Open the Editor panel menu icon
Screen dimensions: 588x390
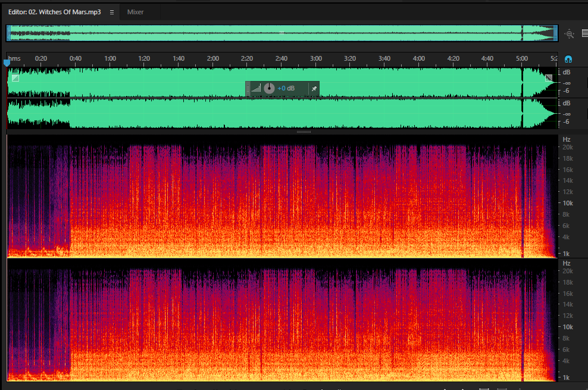click(112, 12)
